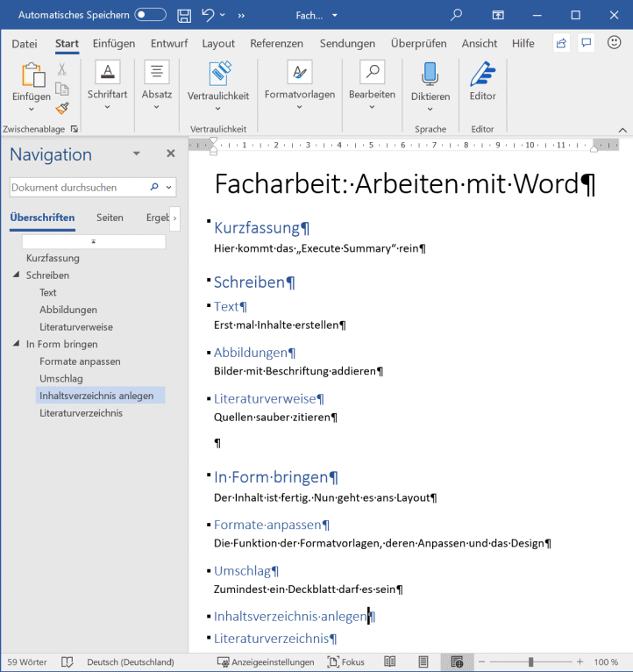633x672 pixels.
Task: Switch to Web Layout view icon
Action: point(457,662)
